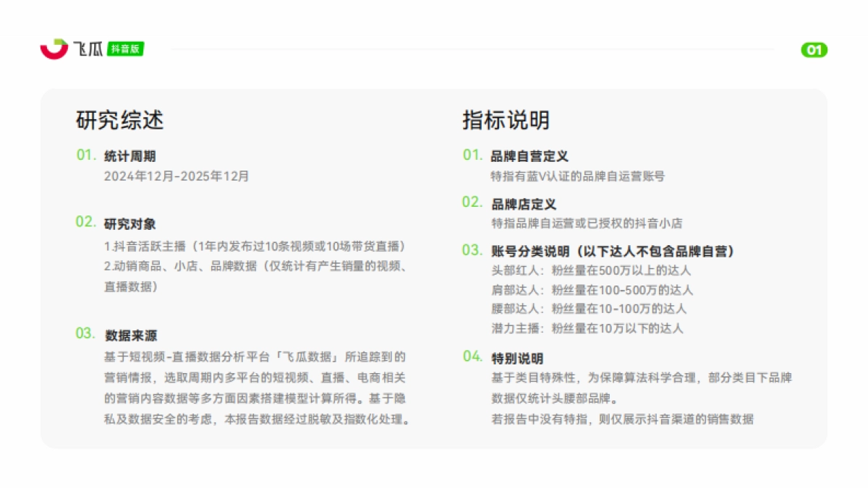868x488 pixels.
Task: Toggle the 肩部达人 classification row
Action: pos(590,290)
